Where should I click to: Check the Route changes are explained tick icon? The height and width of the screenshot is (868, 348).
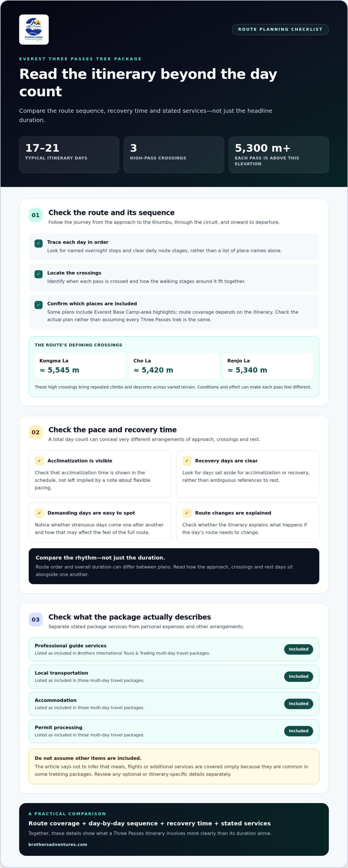pyautogui.click(x=187, y=513)
